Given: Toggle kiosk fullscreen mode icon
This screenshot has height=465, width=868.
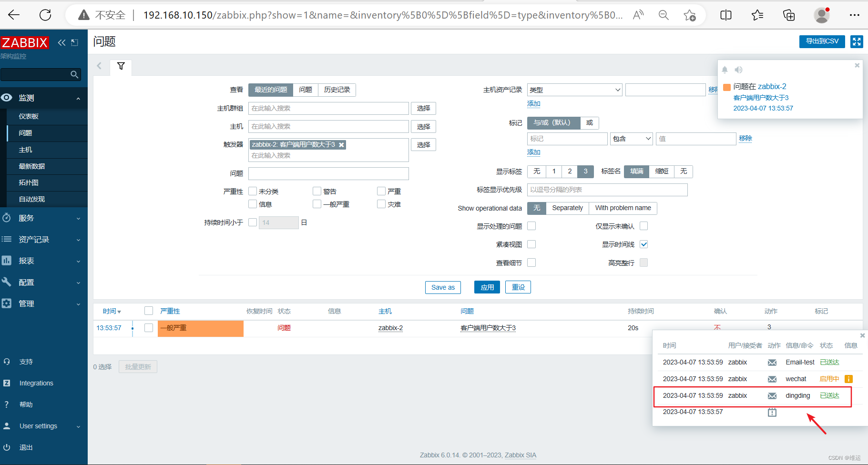Looking at the screenshot, I should tap(857, 41).
